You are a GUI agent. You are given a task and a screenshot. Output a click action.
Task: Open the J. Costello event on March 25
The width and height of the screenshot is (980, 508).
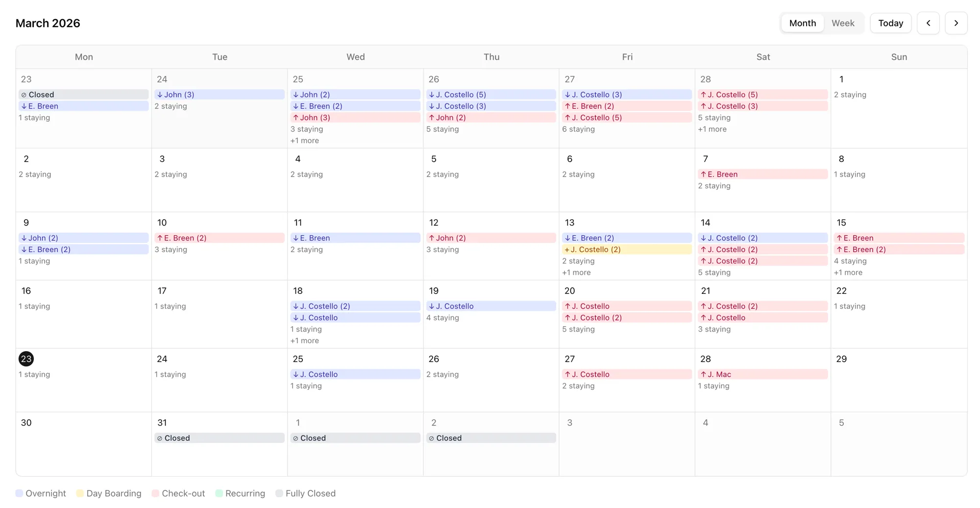coord(355,374)
